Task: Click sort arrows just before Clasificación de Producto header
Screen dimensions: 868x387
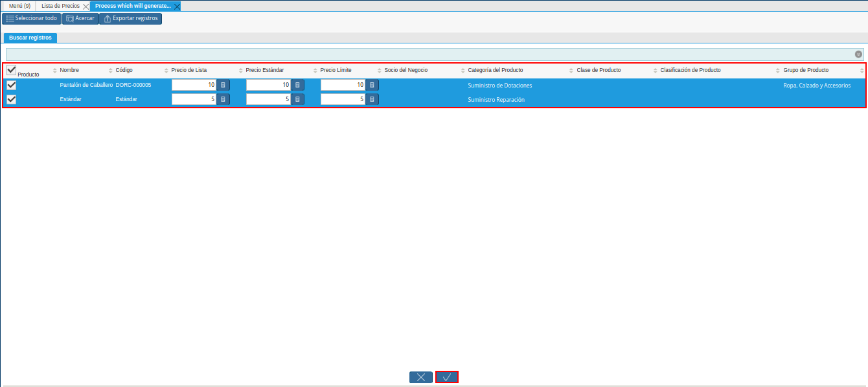Action: (655, 71)
